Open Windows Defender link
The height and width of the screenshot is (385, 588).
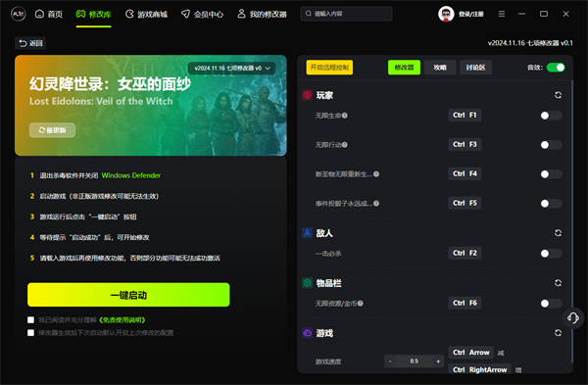coord(131,175)
